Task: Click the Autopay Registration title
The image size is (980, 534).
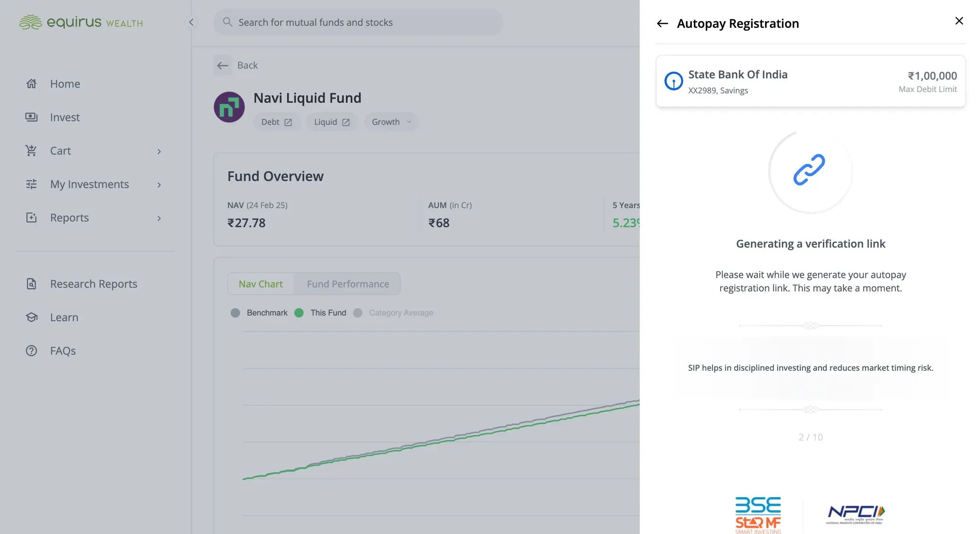Action: 738,23
